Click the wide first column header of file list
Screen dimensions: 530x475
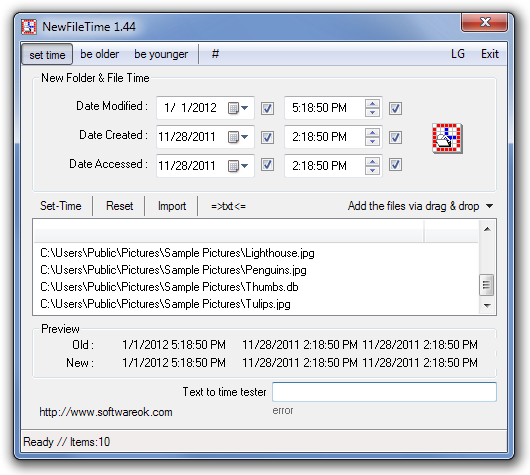(x=229, y=232)
